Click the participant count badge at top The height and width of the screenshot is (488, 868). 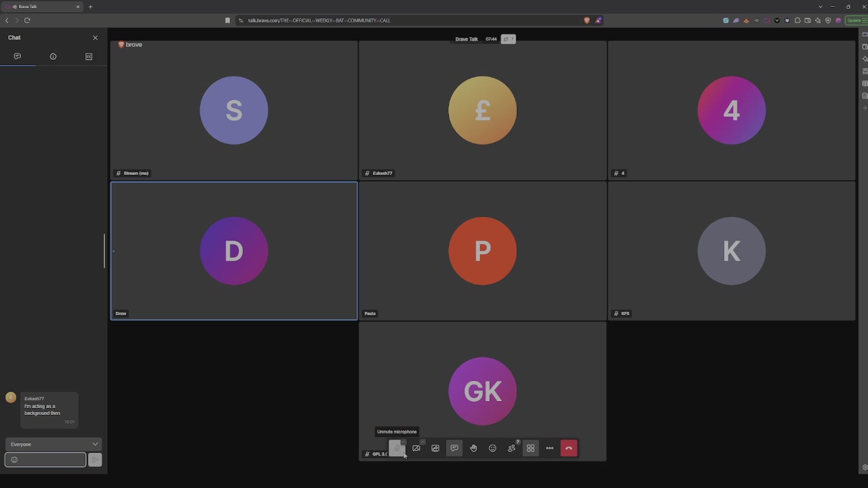[508, 39]
